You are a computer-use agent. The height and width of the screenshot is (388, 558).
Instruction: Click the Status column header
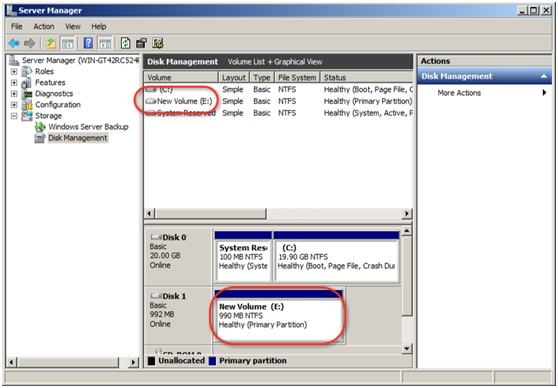pyautogui.click(x=367, y=77)
